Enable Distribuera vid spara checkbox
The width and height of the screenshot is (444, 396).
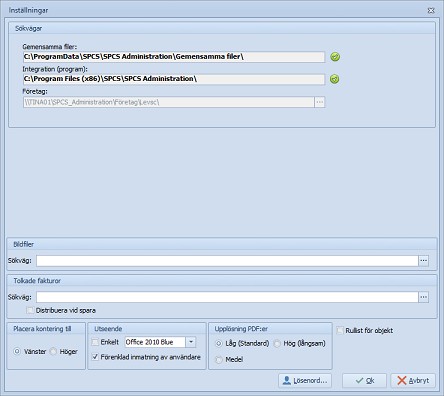tap(30, 310)
